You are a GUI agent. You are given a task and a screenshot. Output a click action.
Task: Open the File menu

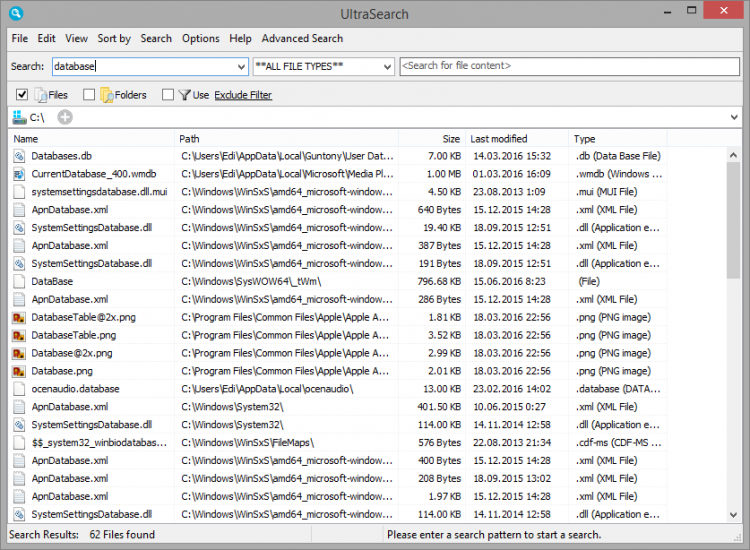tap(20, 38)
